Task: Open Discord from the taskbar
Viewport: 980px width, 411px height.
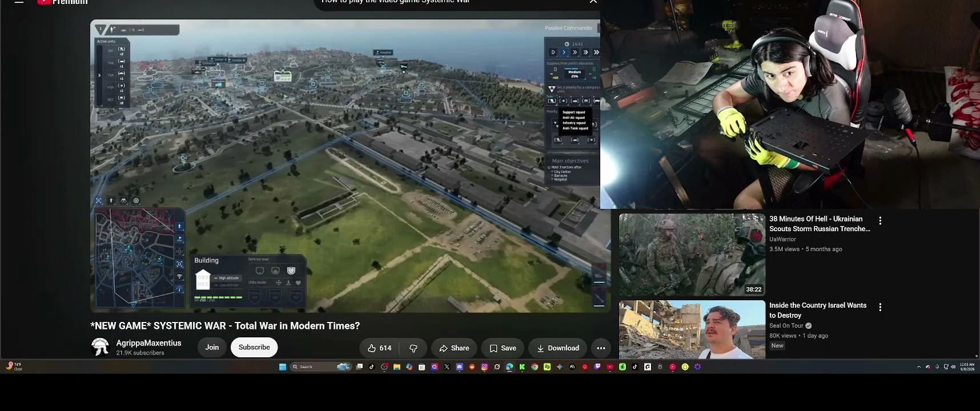Action: coord(459,367)
